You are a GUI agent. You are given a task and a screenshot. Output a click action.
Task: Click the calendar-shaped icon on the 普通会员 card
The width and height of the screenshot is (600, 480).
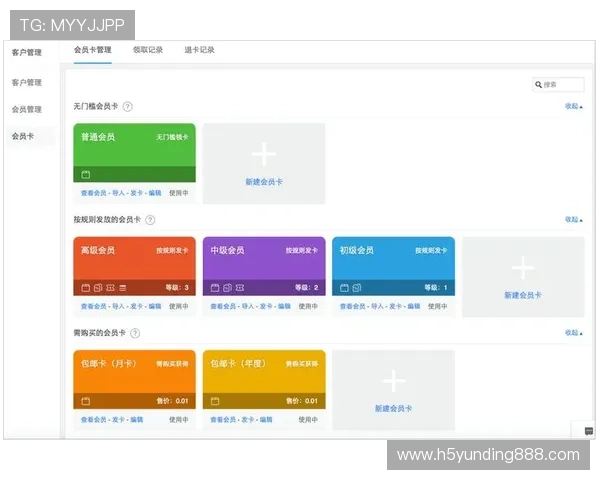pyautogui.click(x=86, y=175)
